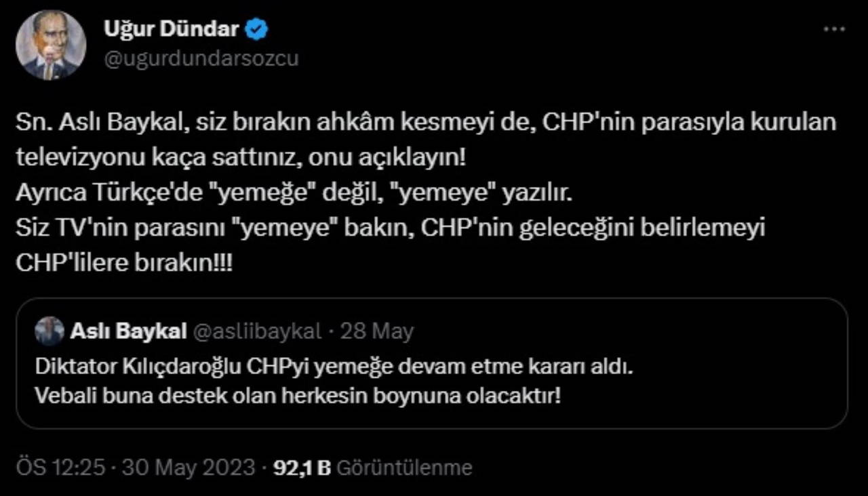868x496 pixels.
Task: Open the @ugurdundarsozcu handle link
Action: (201, 58)
